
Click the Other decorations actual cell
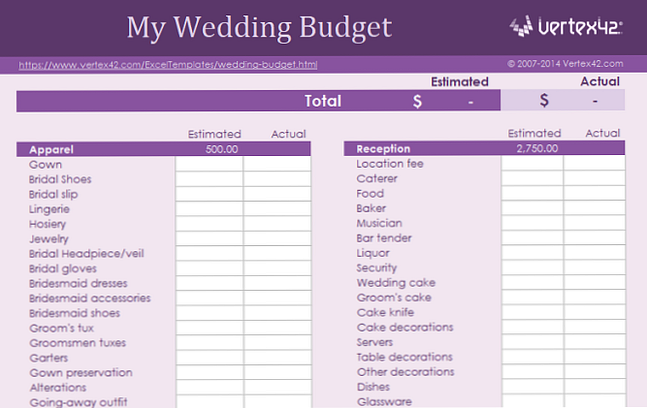594,371
